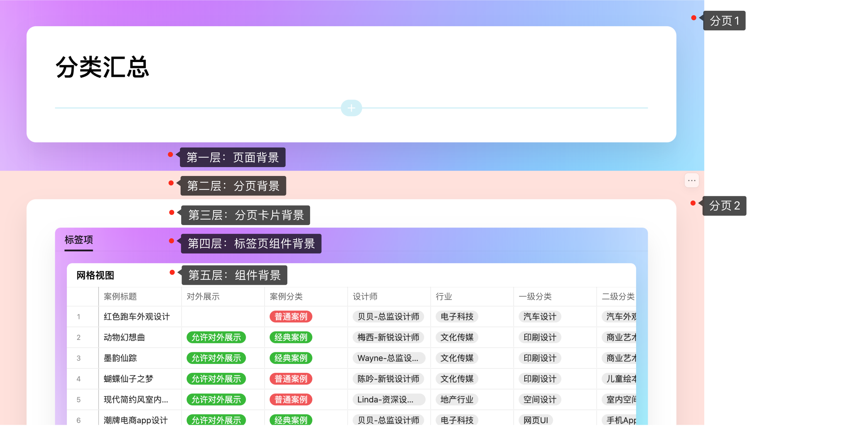Screen dimensions: 868x426
Task: Click the plus add-block button
Action: coord(351,108)
